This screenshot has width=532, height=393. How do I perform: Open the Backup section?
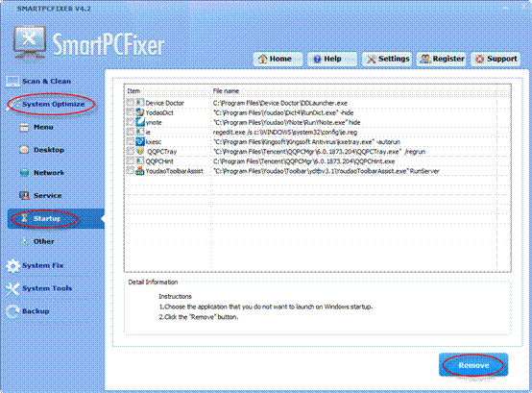(36, 311)
